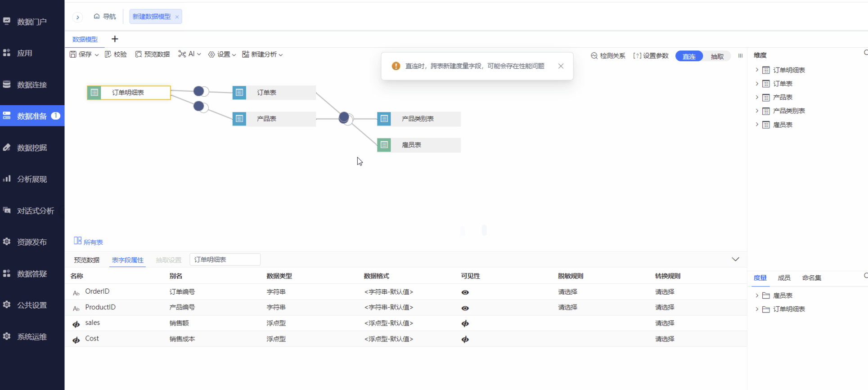Select the 订单明细表 table node
The image size is (868, 390).
click(129, 93)
